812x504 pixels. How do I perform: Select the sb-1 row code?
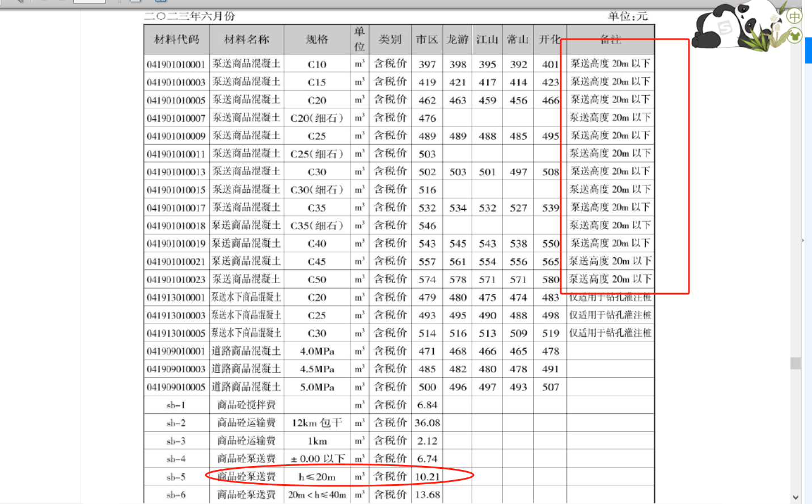pos(176,405)
